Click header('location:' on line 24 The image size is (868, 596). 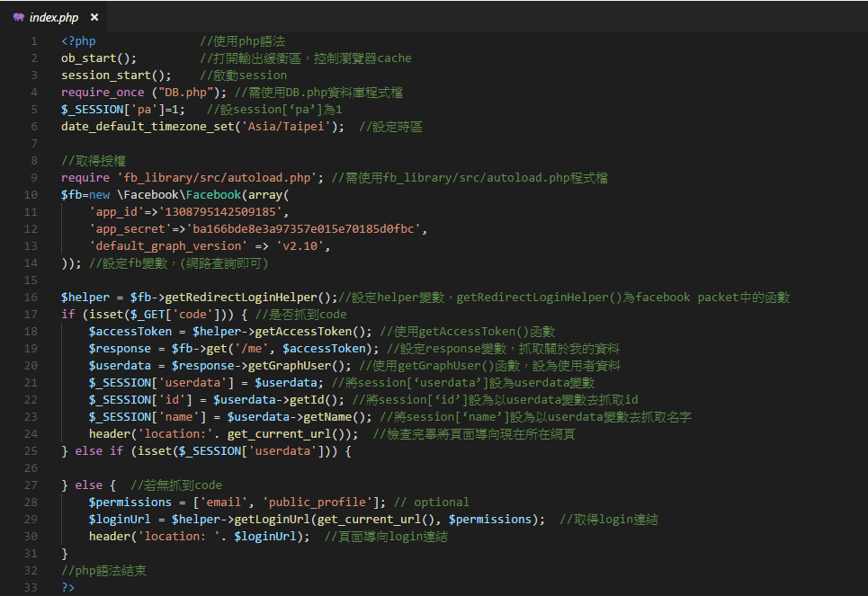(151, 434)
